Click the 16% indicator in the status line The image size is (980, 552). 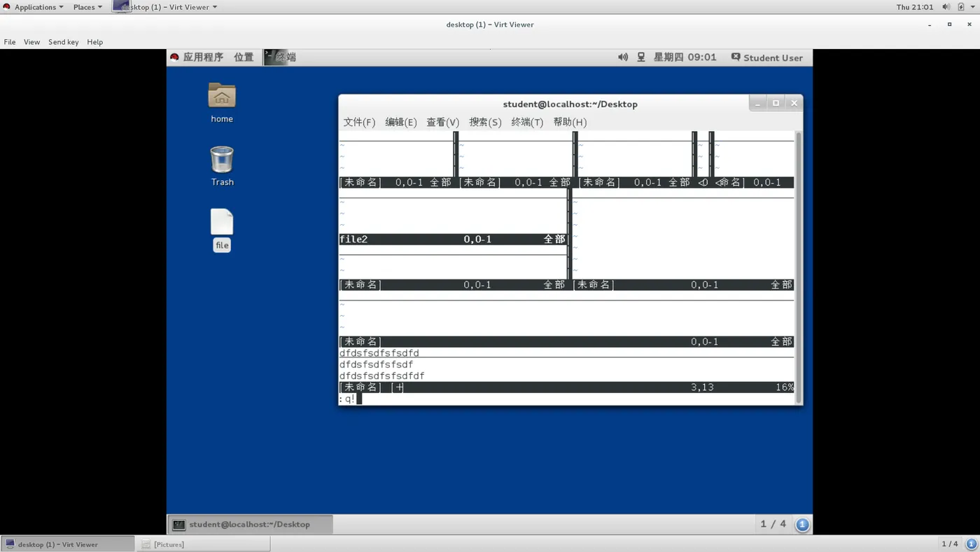tap(785, 387)
